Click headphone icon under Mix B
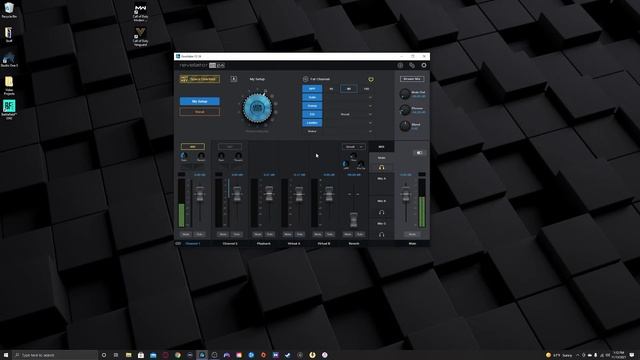The width and height of the screenshot is (640, 360). coord(381,212)
